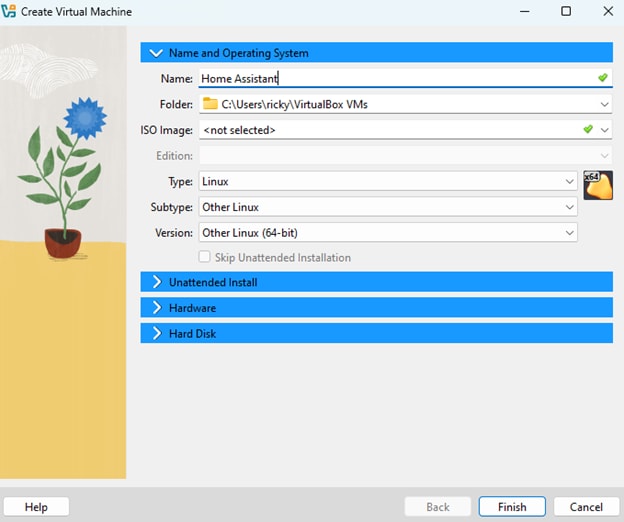Screen dimensions: 624x522
Task: Click the yellow folder icon in Folder field
Action: pyautogui.click(x=210, y=104)
